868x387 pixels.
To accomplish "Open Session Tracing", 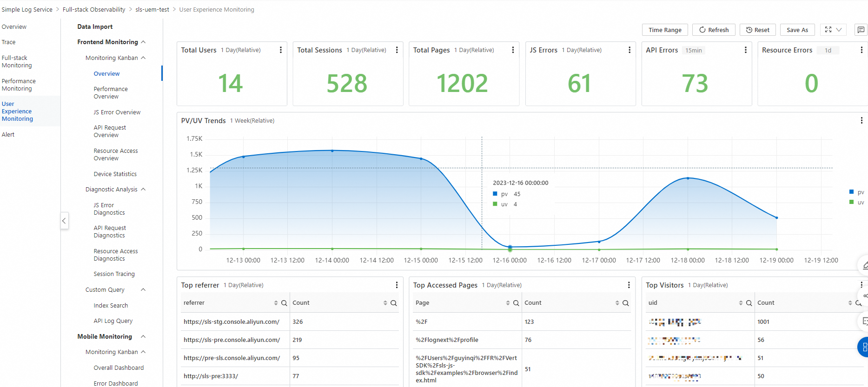I will point(114,274).
